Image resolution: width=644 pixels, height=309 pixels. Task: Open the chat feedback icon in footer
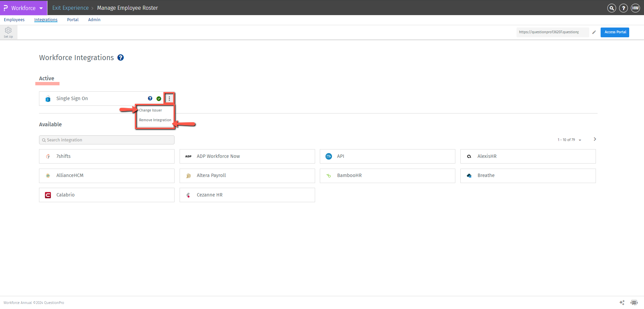click(x=634, y=303)
